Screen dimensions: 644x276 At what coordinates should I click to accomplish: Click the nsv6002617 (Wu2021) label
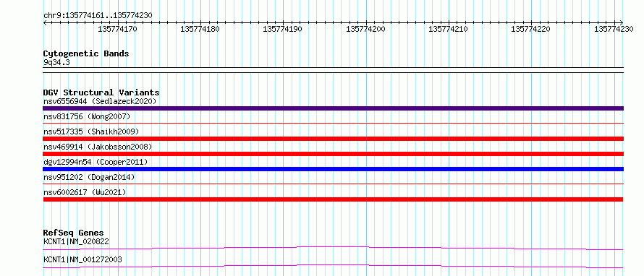pyautogui.click(x=85, y=192)
